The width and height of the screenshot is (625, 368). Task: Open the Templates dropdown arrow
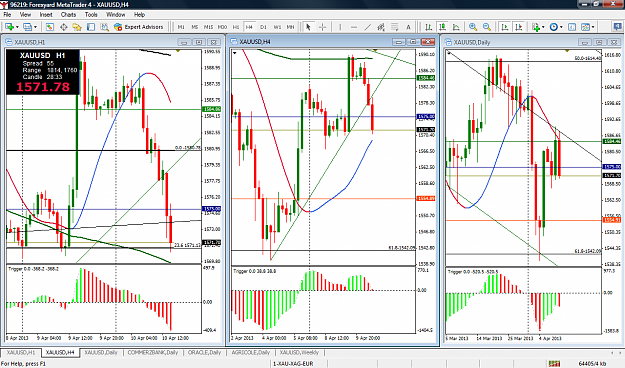click(593, 27)
